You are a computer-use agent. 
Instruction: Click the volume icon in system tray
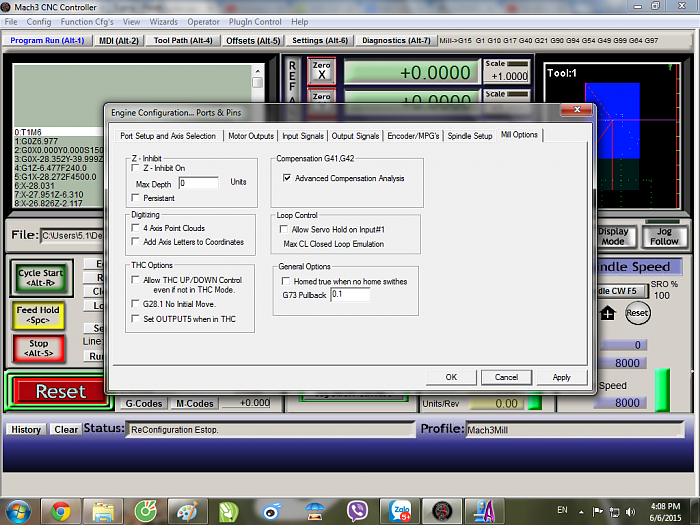[630, 512]
